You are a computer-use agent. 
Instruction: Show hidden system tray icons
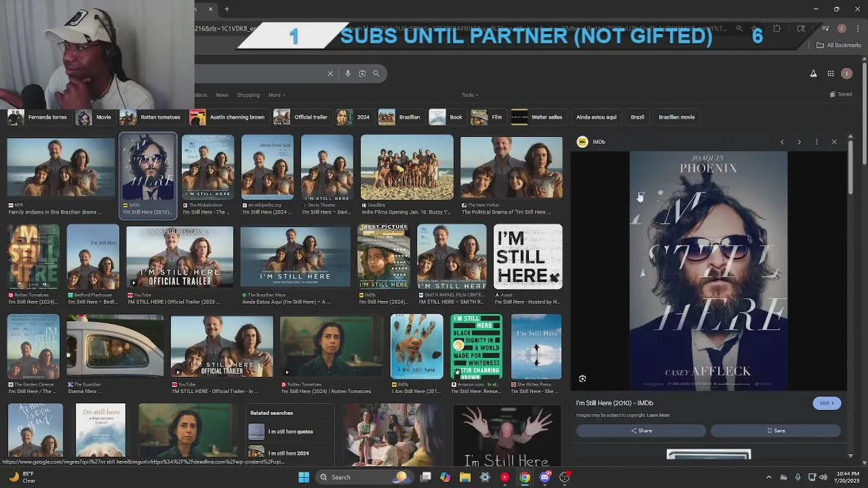[x=768, y=477]
